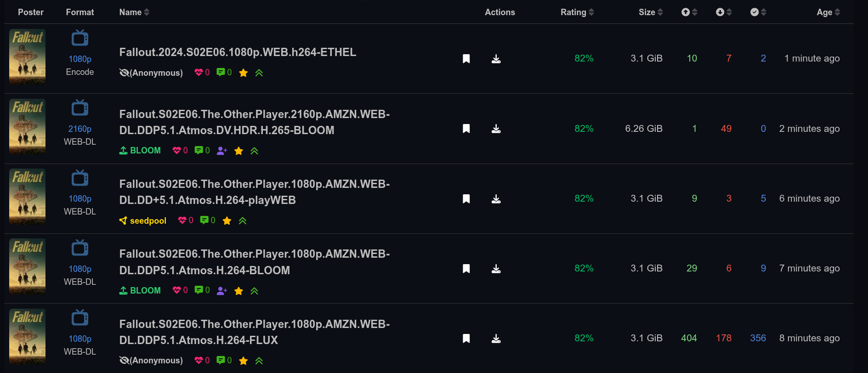Download the playWEB 1080p torrent
The height and width of the screenshot is (373, 868).
(x=496, y=199)
